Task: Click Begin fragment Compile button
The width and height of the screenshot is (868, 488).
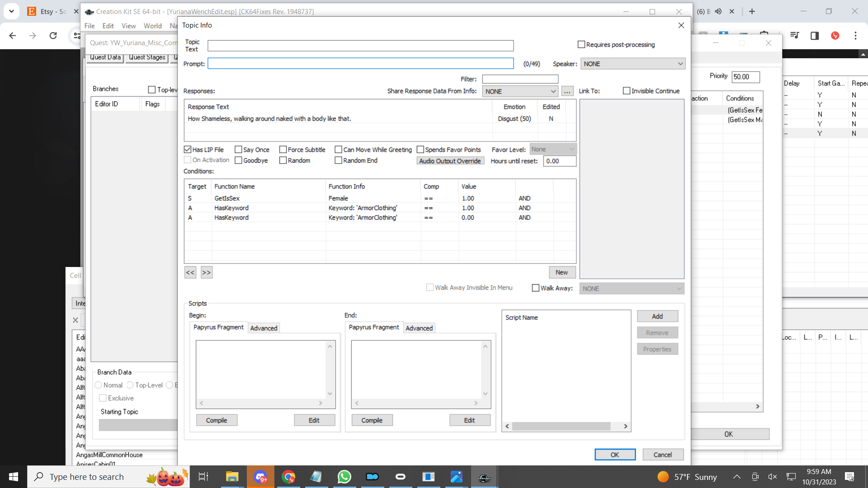Action: [217, 420]
